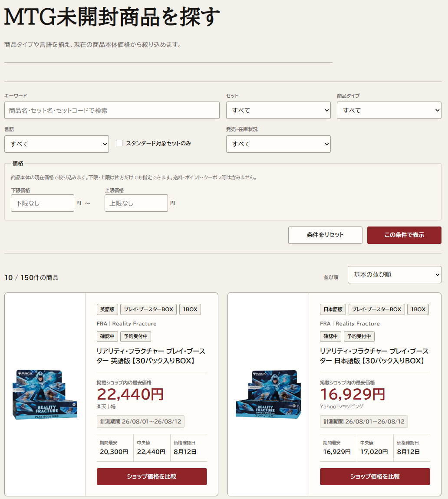Click the keyword search input field
The height and width of the screenshot is (499, 448).
pos(112,110)
